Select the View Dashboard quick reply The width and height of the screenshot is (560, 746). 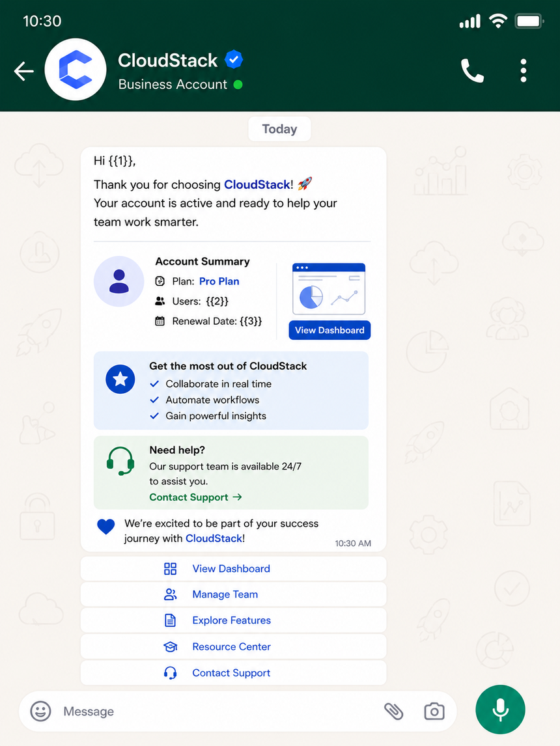pyautogui.click(x=233, y=568)
